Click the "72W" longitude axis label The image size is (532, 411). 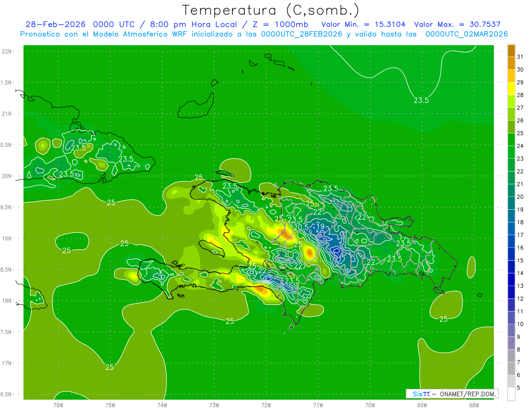(x=266, y=405)
